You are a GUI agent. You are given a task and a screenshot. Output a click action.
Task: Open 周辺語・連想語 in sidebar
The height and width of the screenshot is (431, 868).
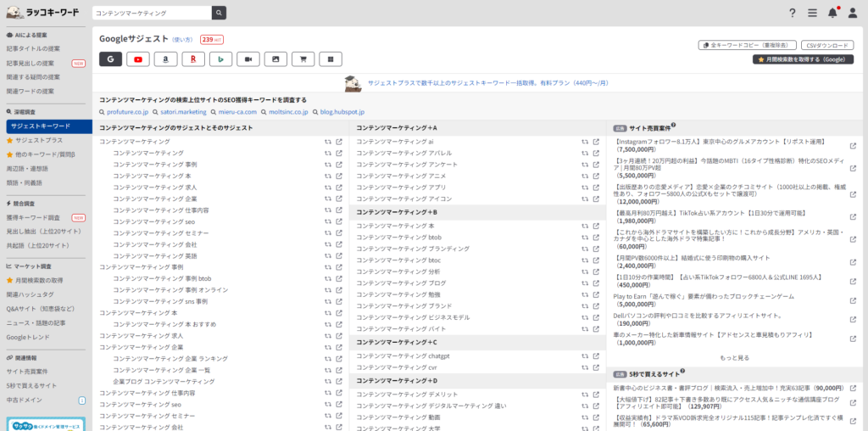(x=27, y=168)
